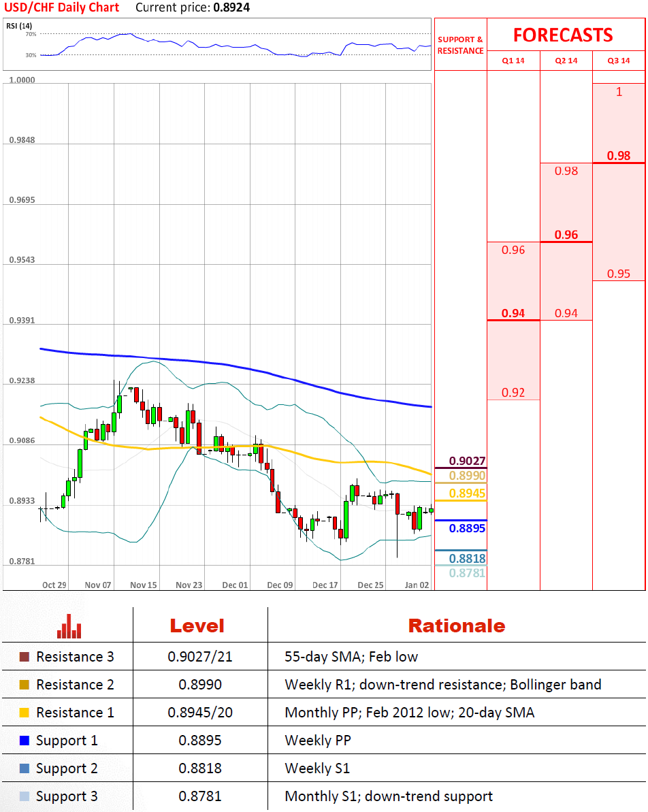
Task: Click the Level column header
Action: (x=197, y=626)
